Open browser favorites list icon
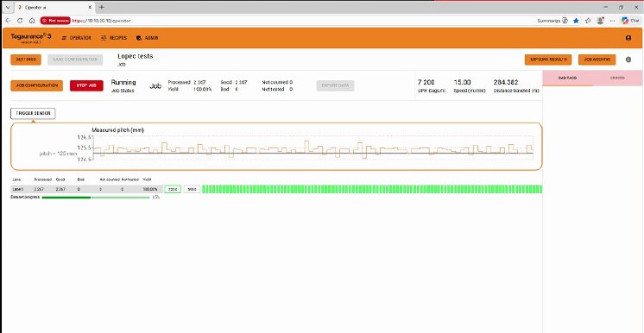Image resolution: width=644 pixels, height=333 pixels. [588, 21]
